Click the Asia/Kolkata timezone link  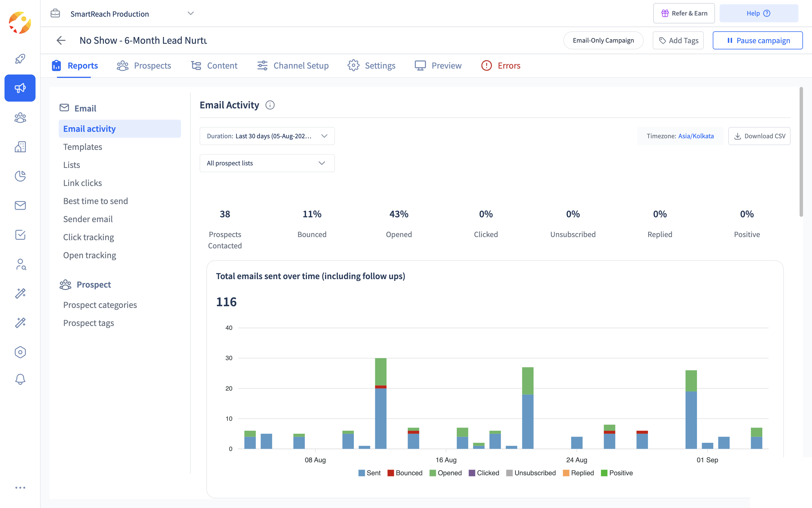coord(696,136)
